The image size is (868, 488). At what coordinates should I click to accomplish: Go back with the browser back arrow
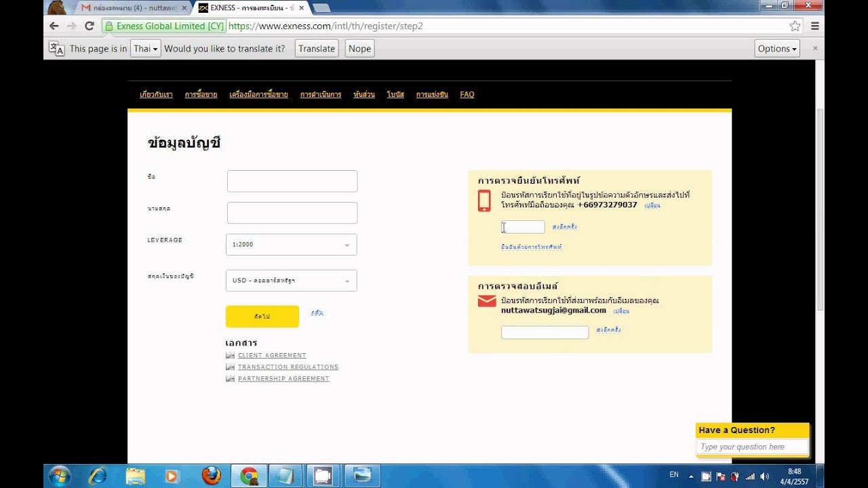[54, 26]
